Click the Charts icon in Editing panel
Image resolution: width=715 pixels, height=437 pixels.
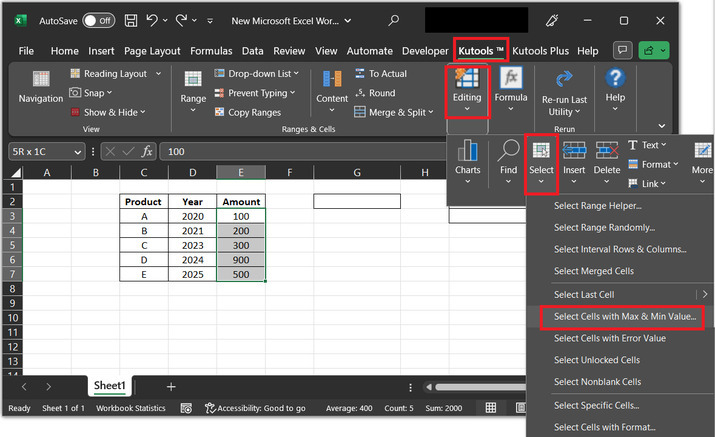pos(467,158)
